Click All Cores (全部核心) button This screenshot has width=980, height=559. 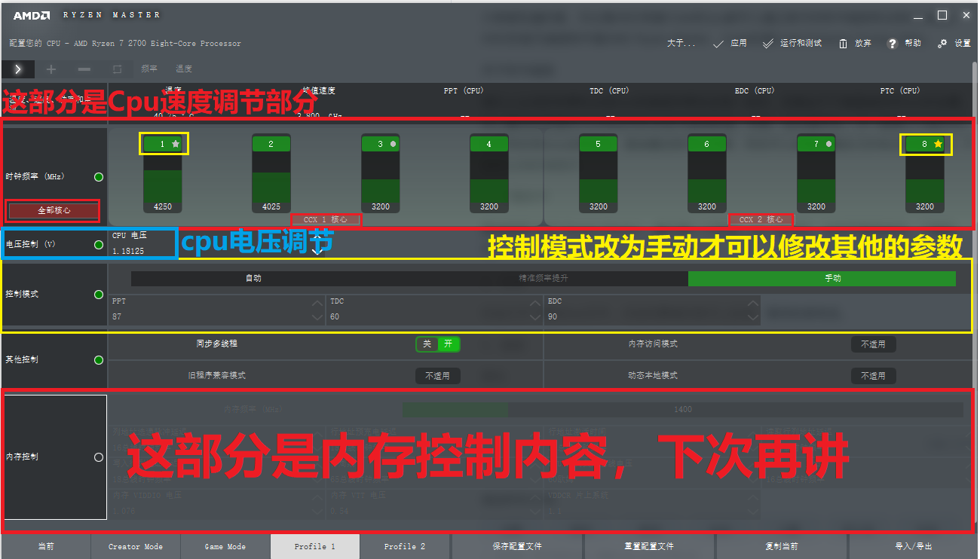pos(54,210)
